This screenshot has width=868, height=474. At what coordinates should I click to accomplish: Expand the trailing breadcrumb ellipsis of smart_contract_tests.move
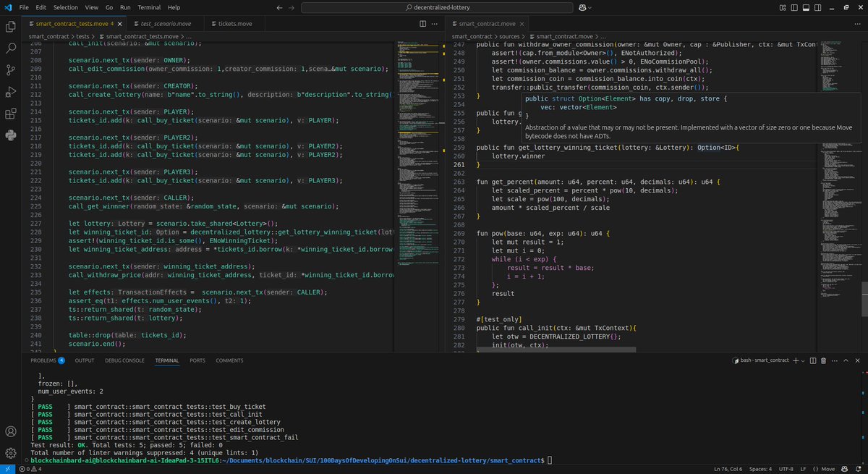(189, 35)
